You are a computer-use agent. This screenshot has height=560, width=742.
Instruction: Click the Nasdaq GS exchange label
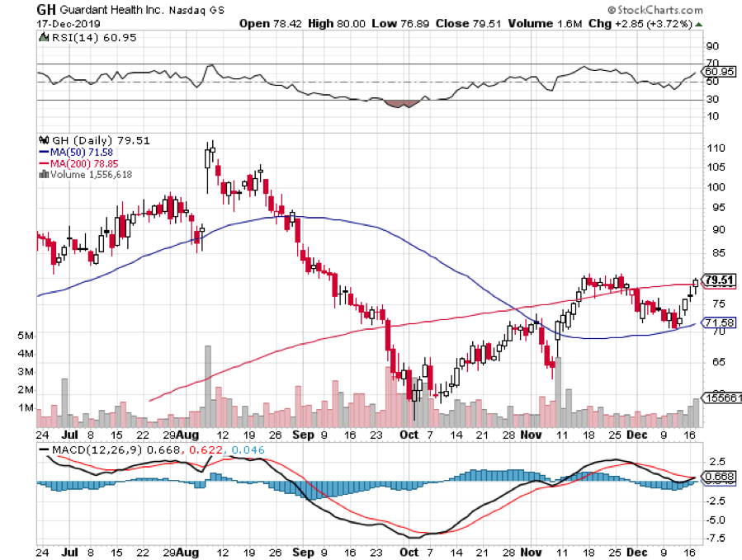[196, 10]
